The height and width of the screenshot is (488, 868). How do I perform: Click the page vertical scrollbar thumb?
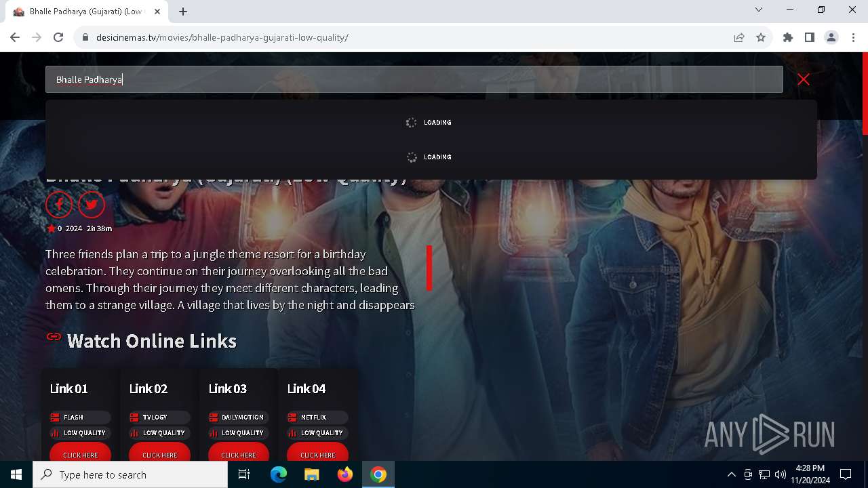coord(865,93)
